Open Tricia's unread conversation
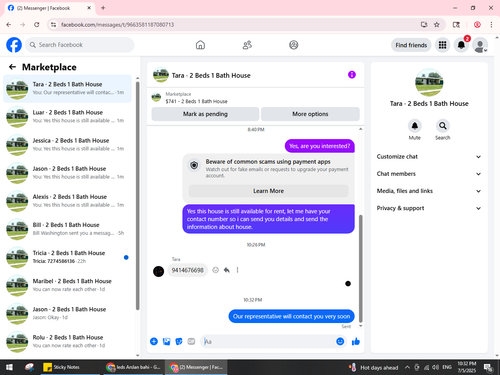 click(67, 257)
